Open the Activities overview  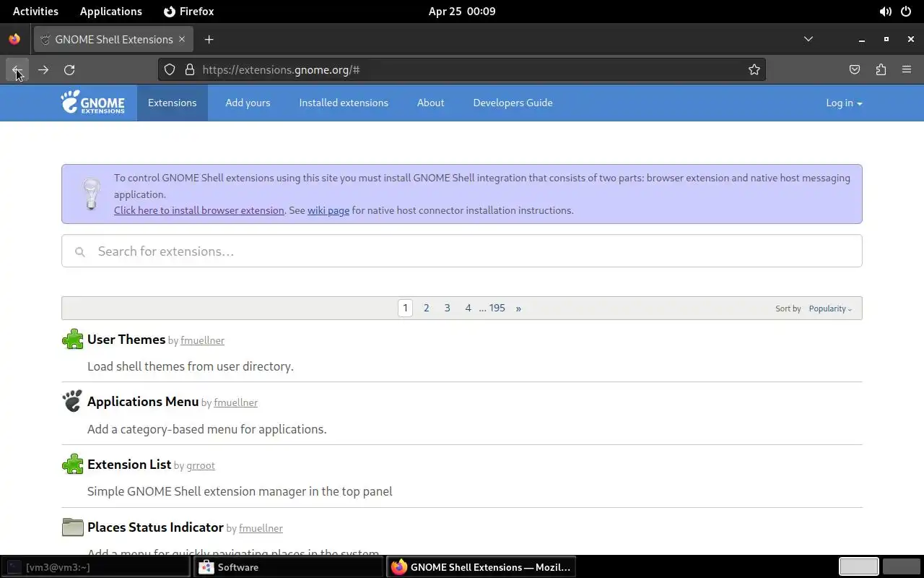(x=35, y=12)
